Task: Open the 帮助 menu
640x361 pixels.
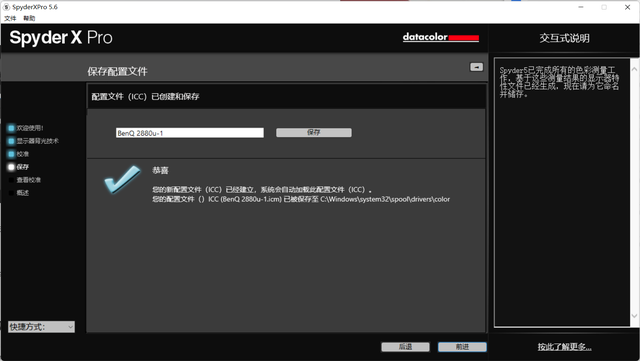Action: point(29,18)
